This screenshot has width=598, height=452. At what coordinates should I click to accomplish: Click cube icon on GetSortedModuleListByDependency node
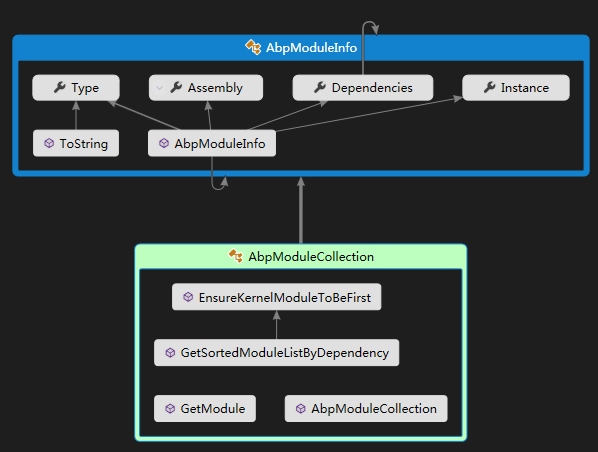[x=170, y=353]
